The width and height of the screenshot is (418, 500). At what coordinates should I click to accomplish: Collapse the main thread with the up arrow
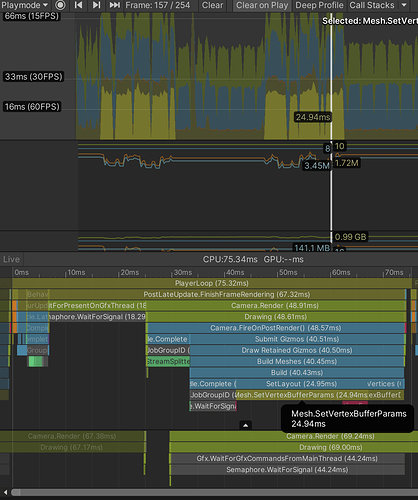click(x=246, y=425)
